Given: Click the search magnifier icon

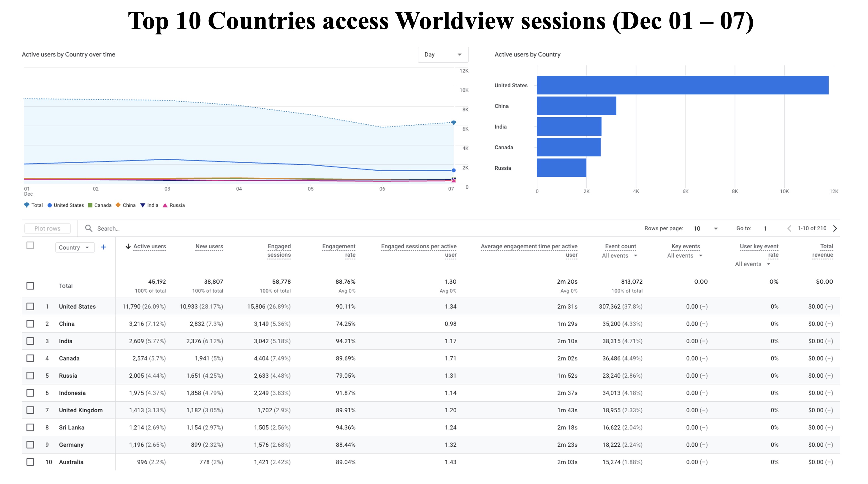Looking at the screenshot, I should pos(89,228).
